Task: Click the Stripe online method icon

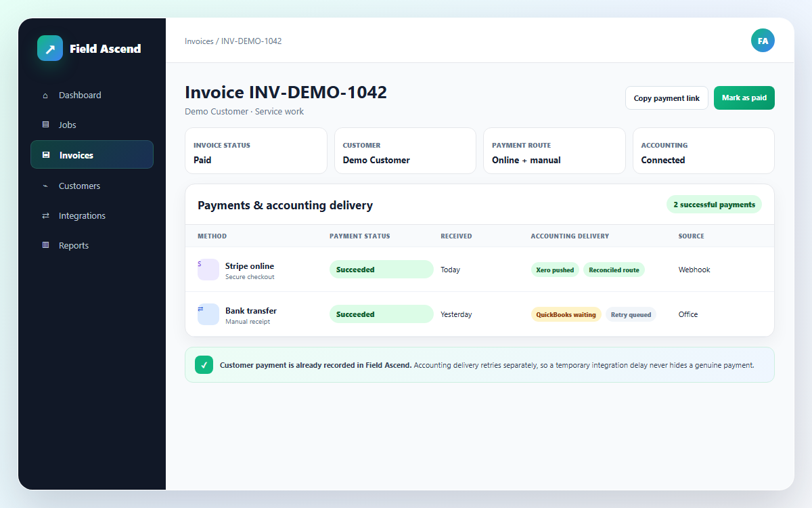Action: pyautogui.click(x=208, y=270)
